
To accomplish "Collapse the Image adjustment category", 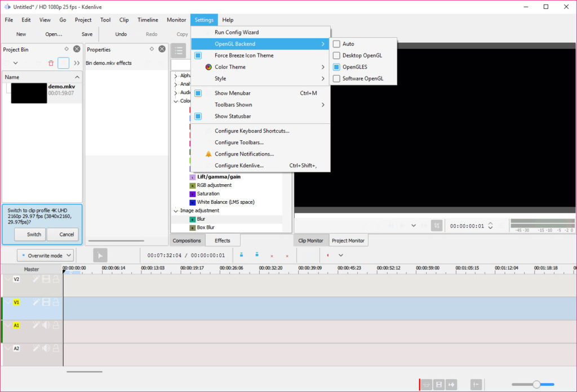I will coord(176,211).
